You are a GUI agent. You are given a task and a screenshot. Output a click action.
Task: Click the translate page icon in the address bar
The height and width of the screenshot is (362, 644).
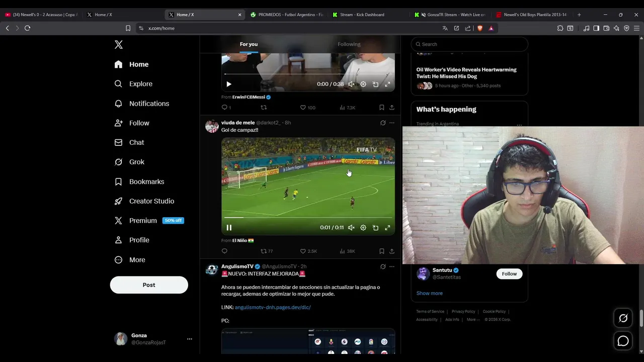click(445, 28)
